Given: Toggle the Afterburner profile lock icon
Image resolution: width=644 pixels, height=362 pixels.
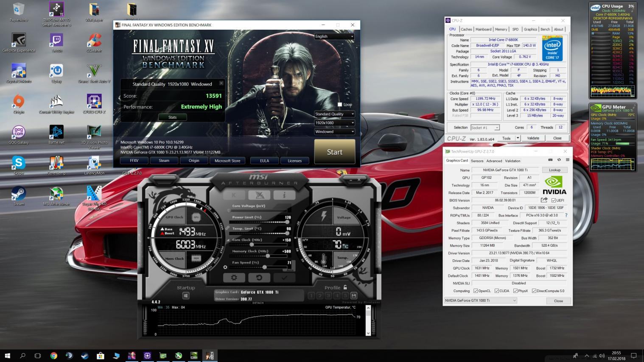Looking at the screenshot, I should [345, 287].
